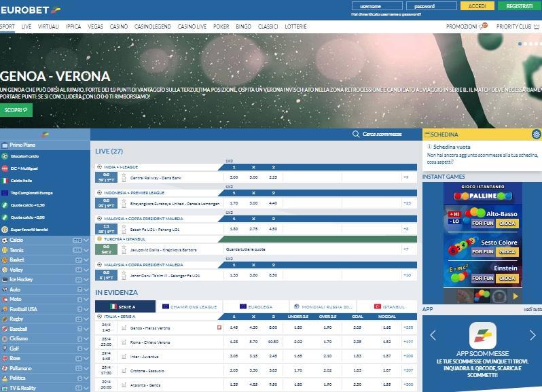The width and height of the screenshot is (542, 392).
Task: Click the green REGISTRATI button
Action: pyautogui.click(x=519, y=6)
